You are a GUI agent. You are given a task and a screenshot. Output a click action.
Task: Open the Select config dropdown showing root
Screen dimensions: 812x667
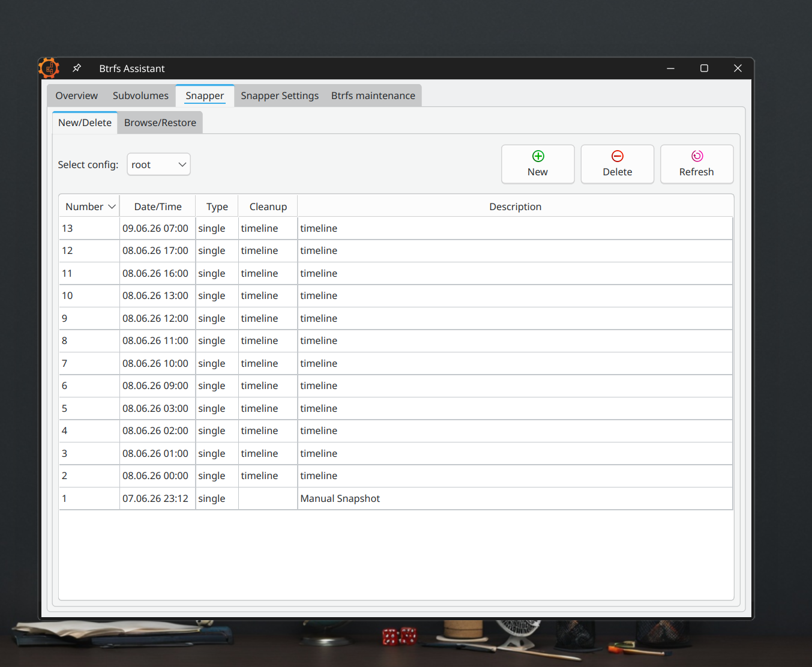(x=158, y=164)
